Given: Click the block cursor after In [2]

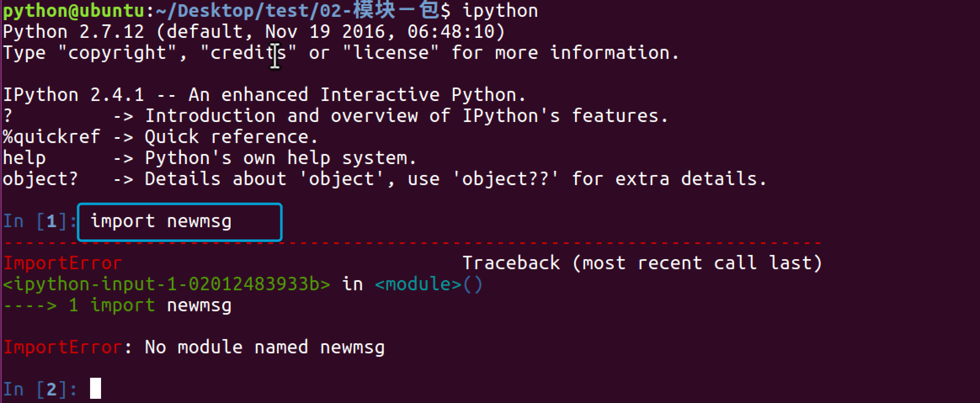Looking at the screenshot, I should 96,388.
